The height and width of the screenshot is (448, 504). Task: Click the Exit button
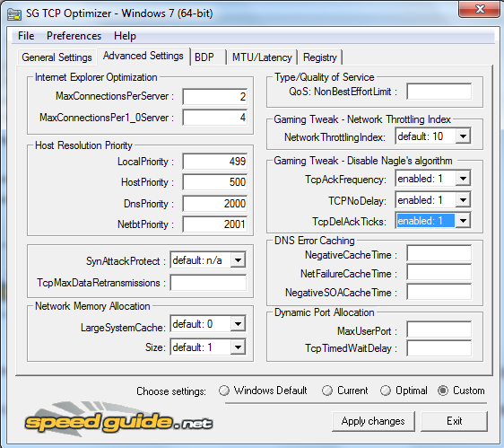[x=454, y=421]
